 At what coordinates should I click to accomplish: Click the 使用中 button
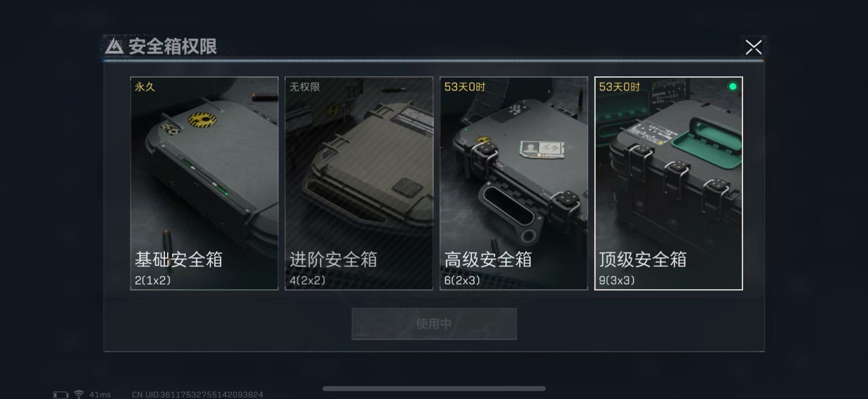(434, 324)
